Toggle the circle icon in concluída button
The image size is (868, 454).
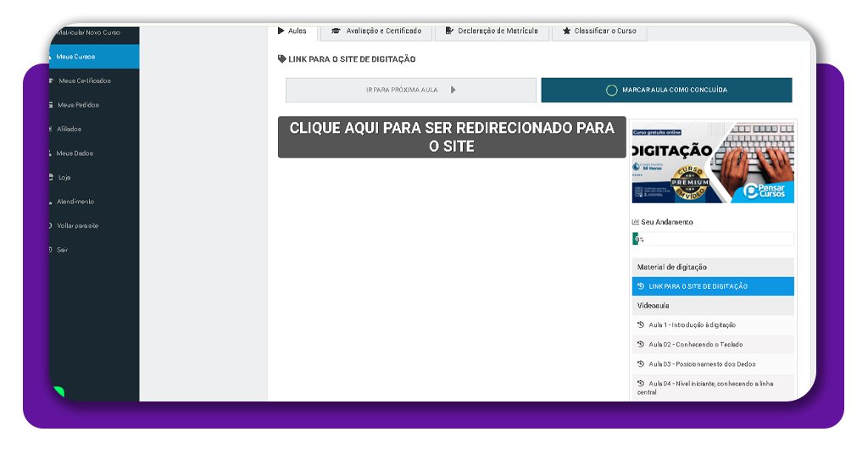[x=611, y=90]
